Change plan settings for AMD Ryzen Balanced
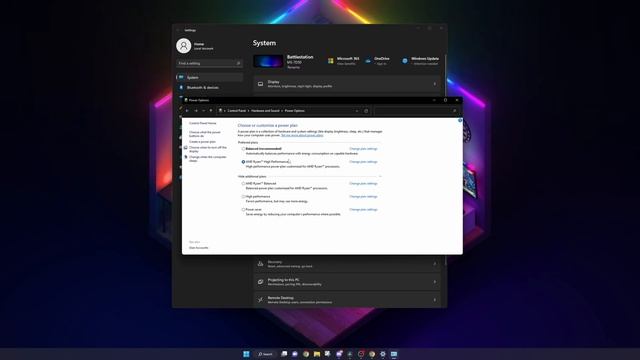This screenshot has height=360, width=640. (x=363, y=184)
